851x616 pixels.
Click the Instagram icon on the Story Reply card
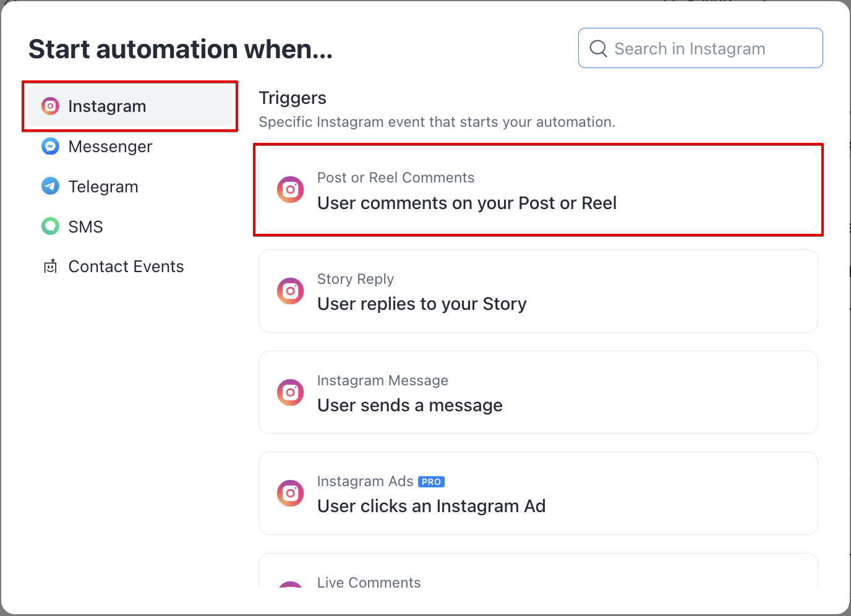pos(290,291)
